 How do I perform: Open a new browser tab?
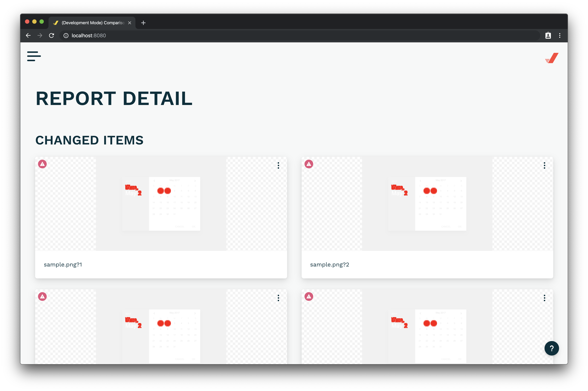(x=143, y=23)
